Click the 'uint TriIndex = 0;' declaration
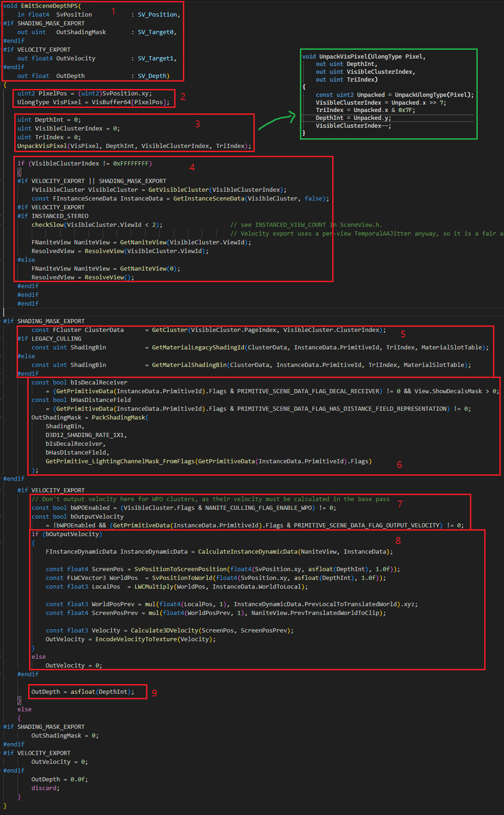This screenshot has height=815, width=504. 49,137
